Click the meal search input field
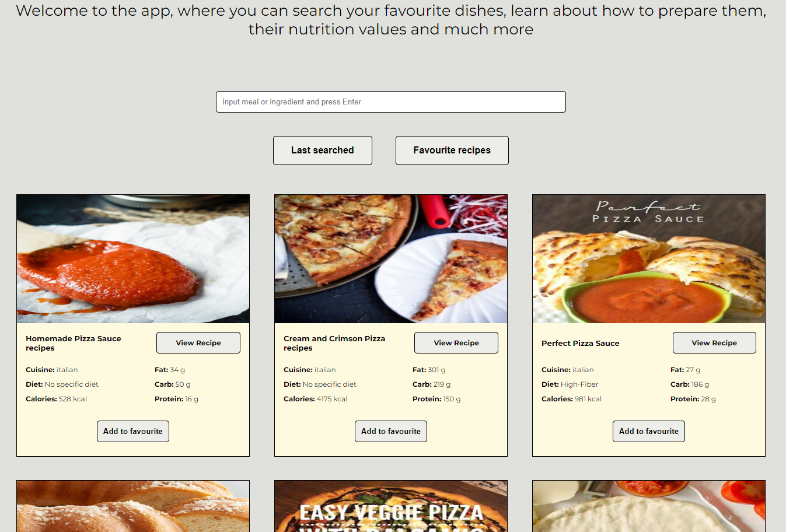This screenshot has height=532, width=786. [x=390, y=101]
